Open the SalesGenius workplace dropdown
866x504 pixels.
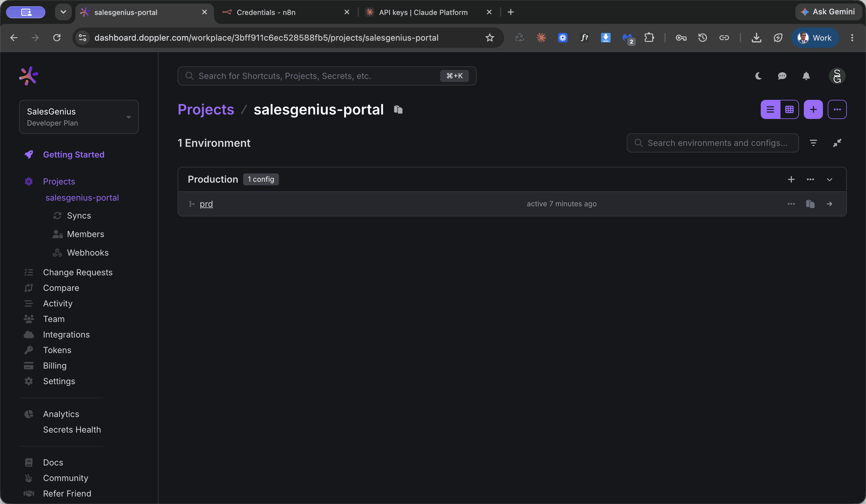click(x=79, y=117)
